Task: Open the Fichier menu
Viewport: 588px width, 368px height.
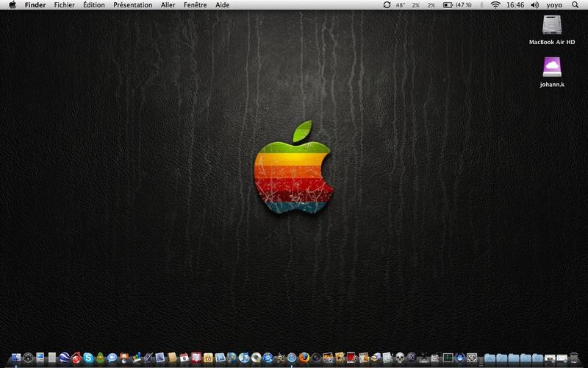Action: (x=65, y=5)
